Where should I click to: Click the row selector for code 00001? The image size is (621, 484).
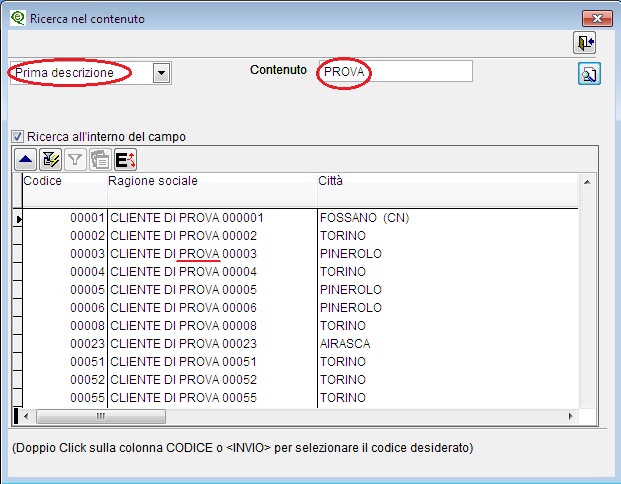click(17, 218)
